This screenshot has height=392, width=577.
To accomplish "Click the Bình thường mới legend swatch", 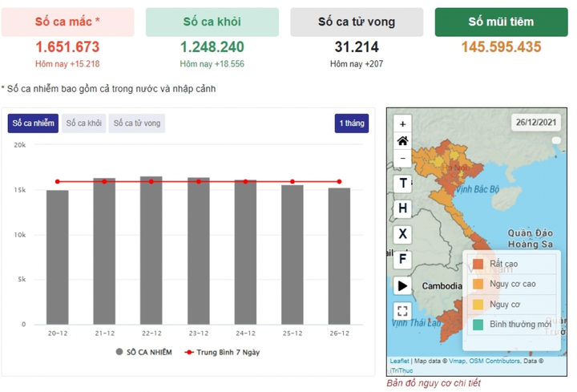I will [x=478, y=325].
